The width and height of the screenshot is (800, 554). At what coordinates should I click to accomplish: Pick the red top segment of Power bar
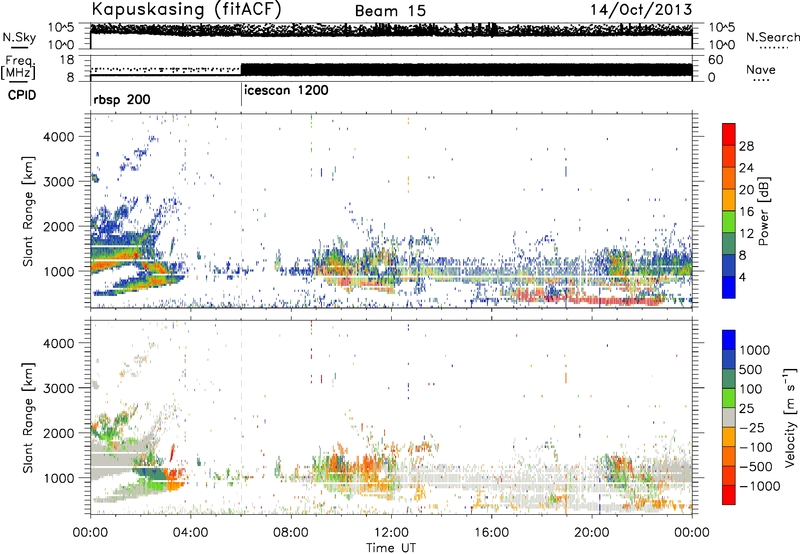click(729, 134)
